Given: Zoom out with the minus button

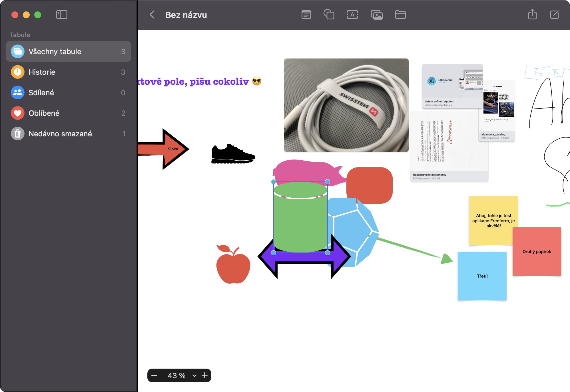Looking at the screenshot, I should [x=154, y=375].
